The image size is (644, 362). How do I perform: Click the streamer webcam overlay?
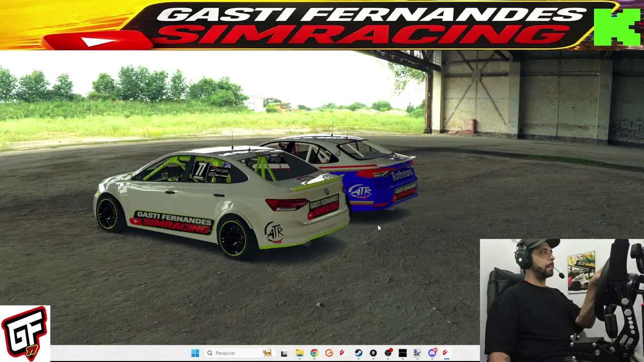point(561,300)
